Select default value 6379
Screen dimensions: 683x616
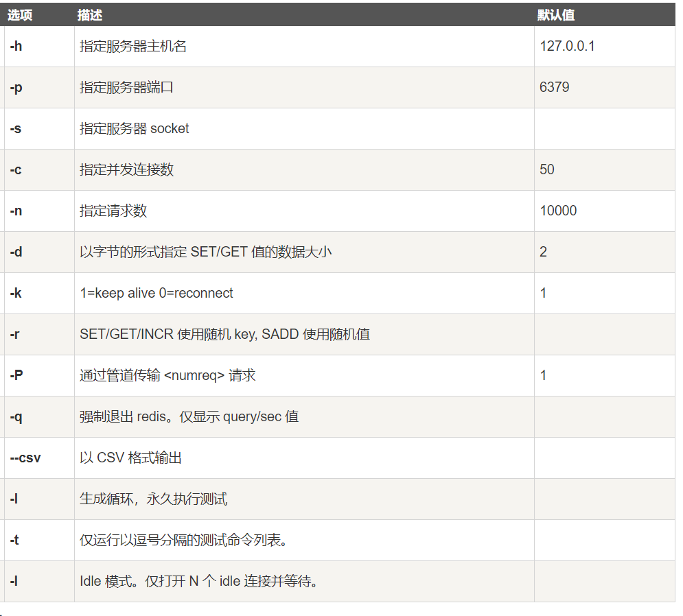pyautogui.click(x=554, y=87)
